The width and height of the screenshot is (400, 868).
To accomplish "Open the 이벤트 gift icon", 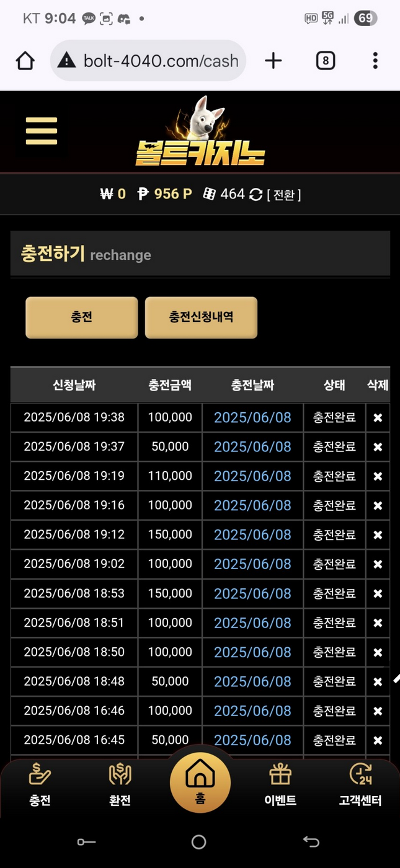I will pos(280,784).
